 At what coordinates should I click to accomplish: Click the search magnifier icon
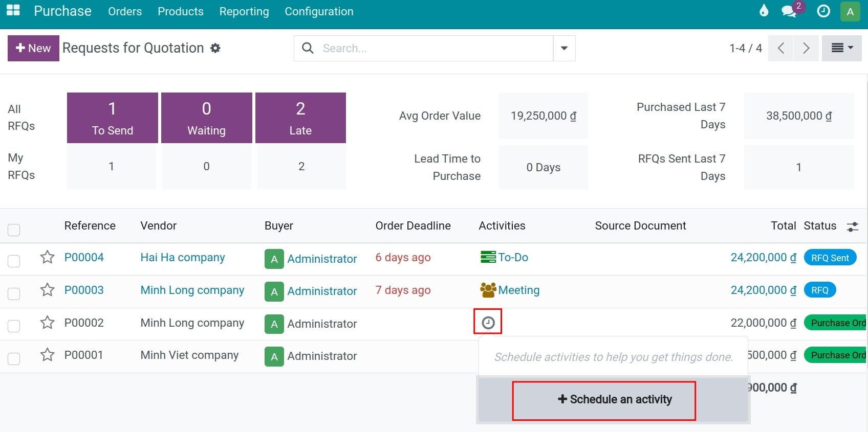tap(308, 48)
